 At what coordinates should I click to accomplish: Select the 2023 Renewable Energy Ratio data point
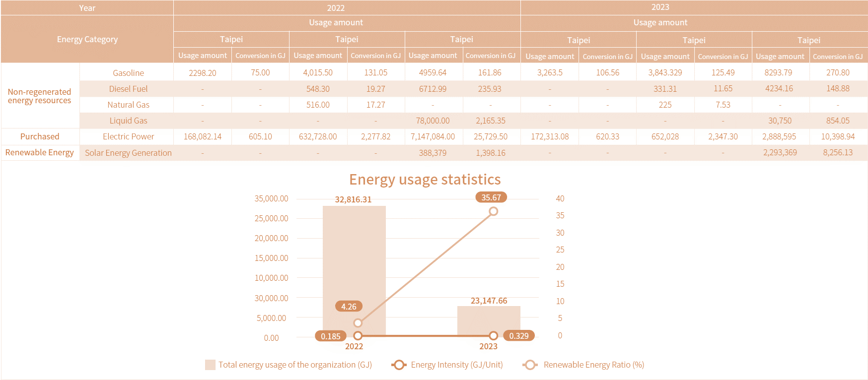pos(493,211)
